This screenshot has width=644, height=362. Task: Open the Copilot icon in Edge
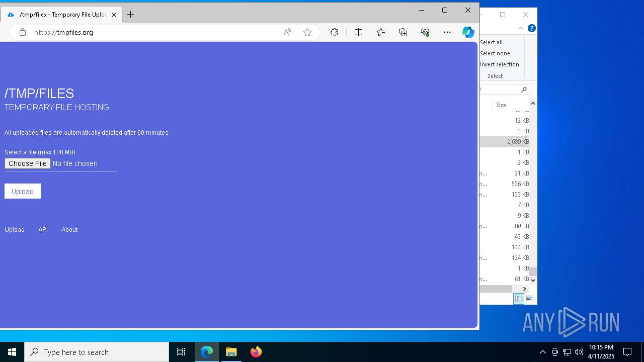pos(468,32)
